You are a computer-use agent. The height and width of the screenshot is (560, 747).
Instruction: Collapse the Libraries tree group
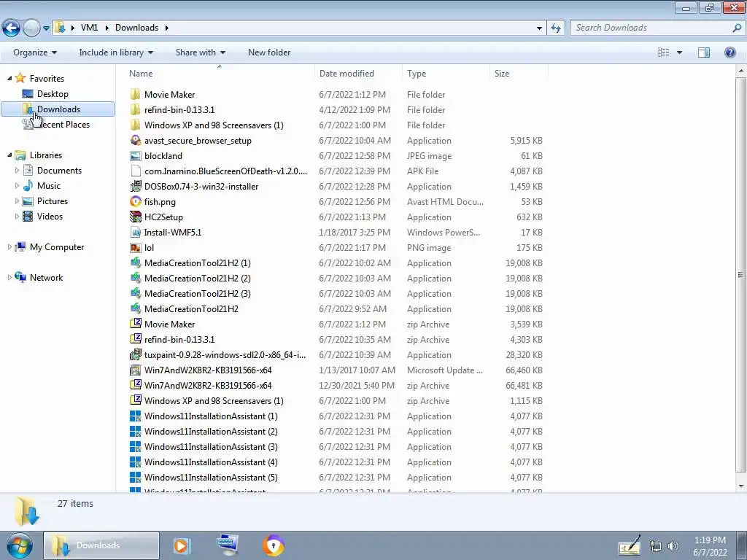click(x=9, y=155)
